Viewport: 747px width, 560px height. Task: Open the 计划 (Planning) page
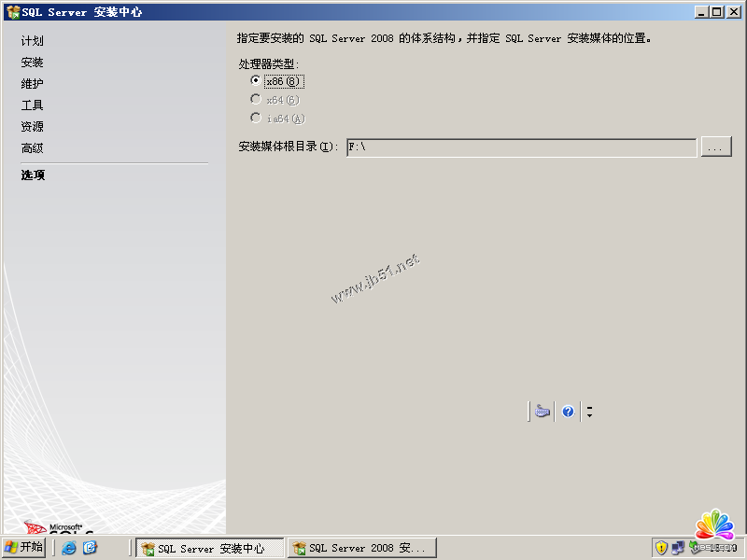click(32, 41)
